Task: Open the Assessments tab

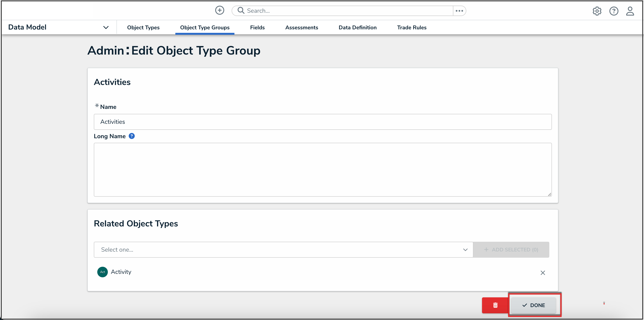Action: [302, 28]
